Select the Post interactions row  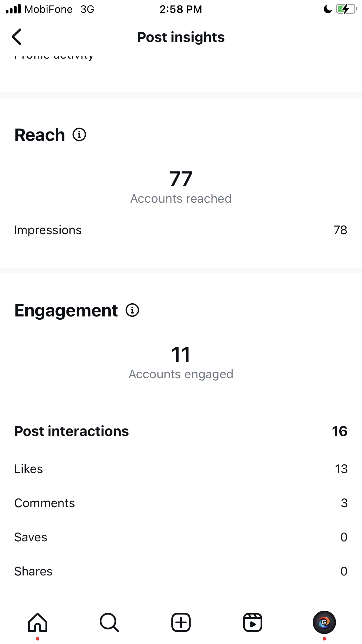pyautogui.click(x=181, y=431)
